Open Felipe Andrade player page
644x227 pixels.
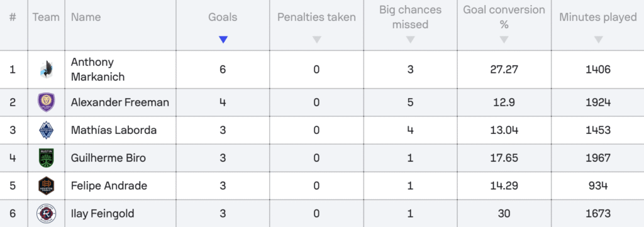pos(109,185)
